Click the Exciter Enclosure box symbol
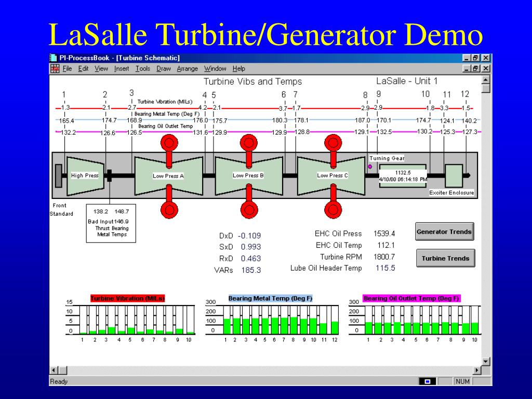 (x=454, y=176)
